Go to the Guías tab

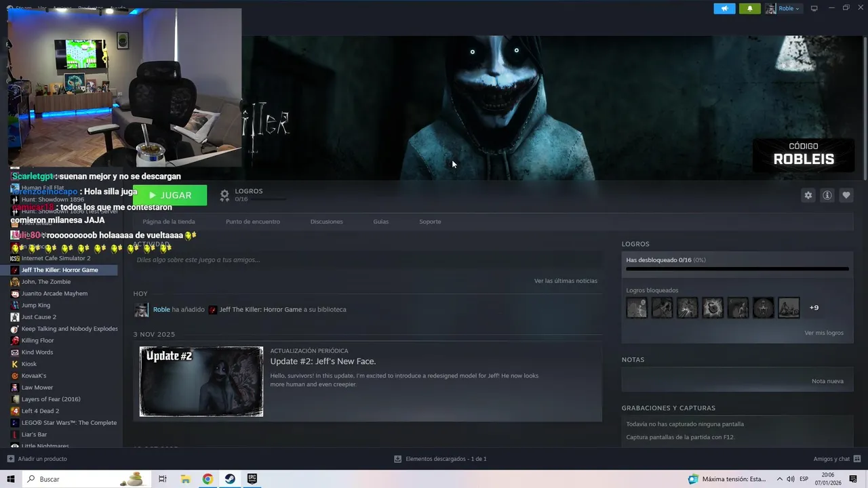point(380,222)
